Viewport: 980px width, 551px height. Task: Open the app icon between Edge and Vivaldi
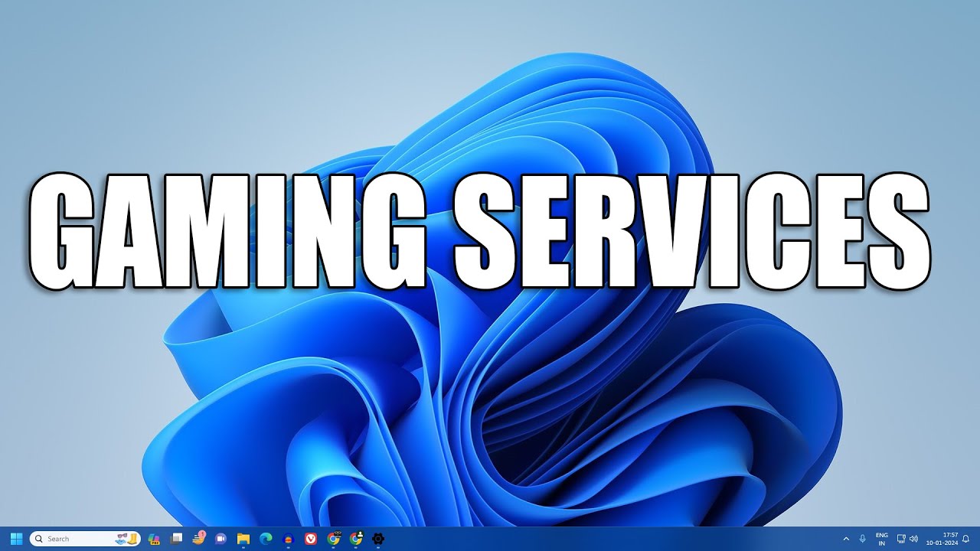point(289,539)
